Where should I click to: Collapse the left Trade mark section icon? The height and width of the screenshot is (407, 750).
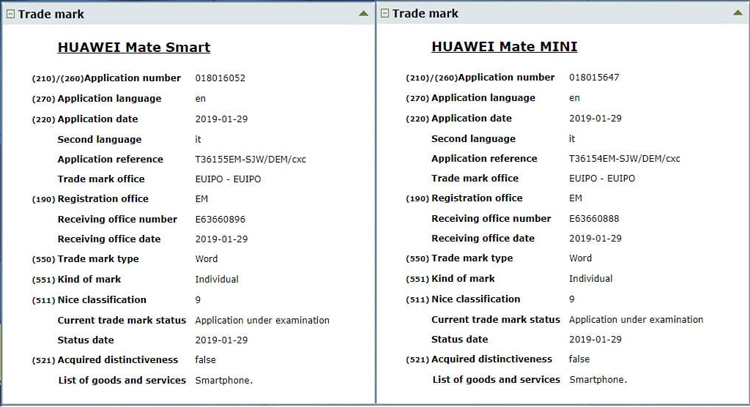(10, 14)
